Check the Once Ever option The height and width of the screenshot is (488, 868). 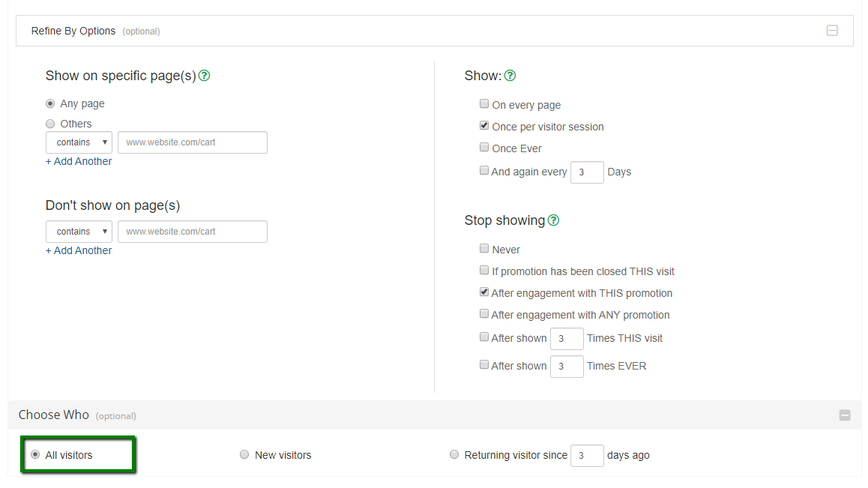pos(484,148)
